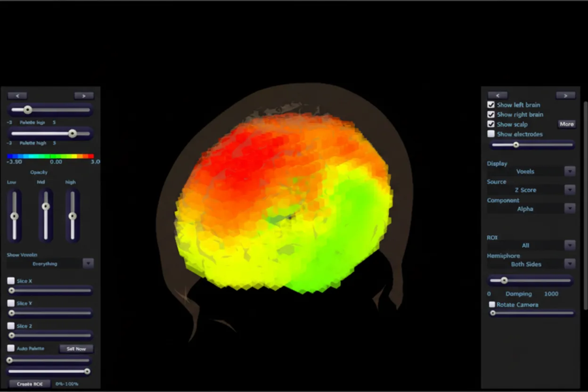Click the left panel's previous arrow button

tap(17, 96)
